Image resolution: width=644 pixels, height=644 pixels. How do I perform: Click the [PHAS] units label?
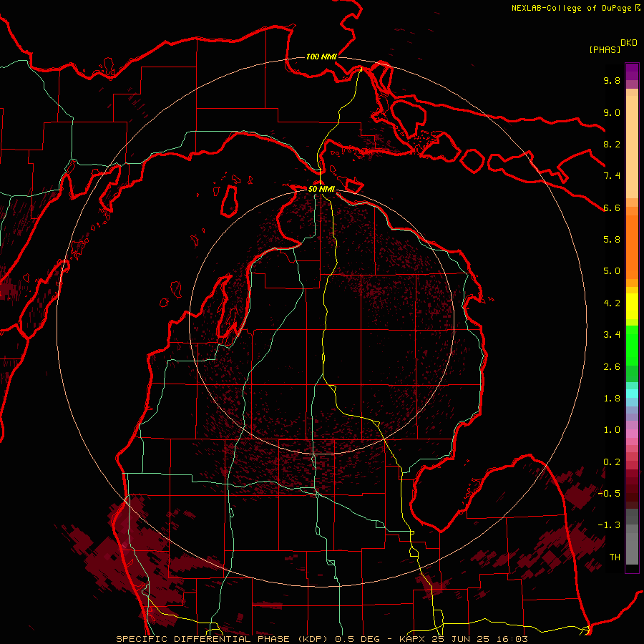pyautogui.click(x=605, y=49)
